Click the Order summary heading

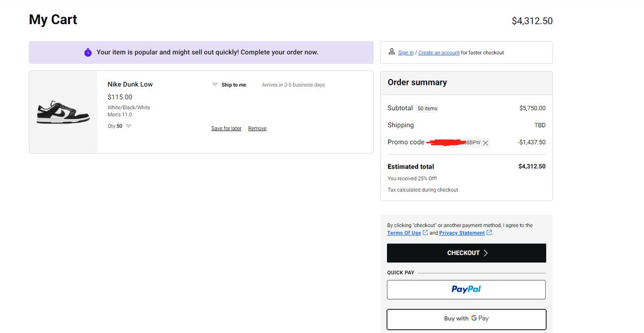click(x=417, y=82)
